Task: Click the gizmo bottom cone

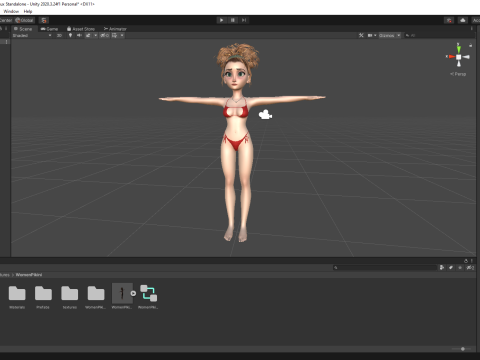Action: pos(459,63)
